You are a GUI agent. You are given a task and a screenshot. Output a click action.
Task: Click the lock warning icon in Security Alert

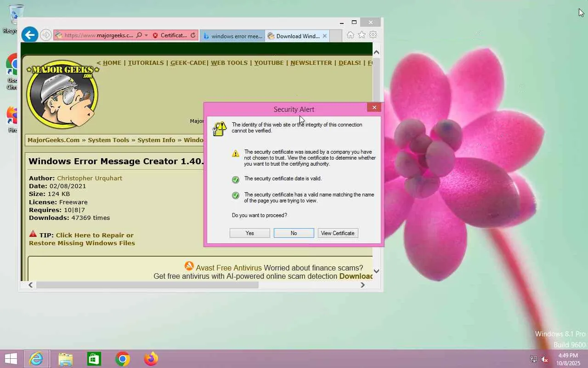coord(220,129)
